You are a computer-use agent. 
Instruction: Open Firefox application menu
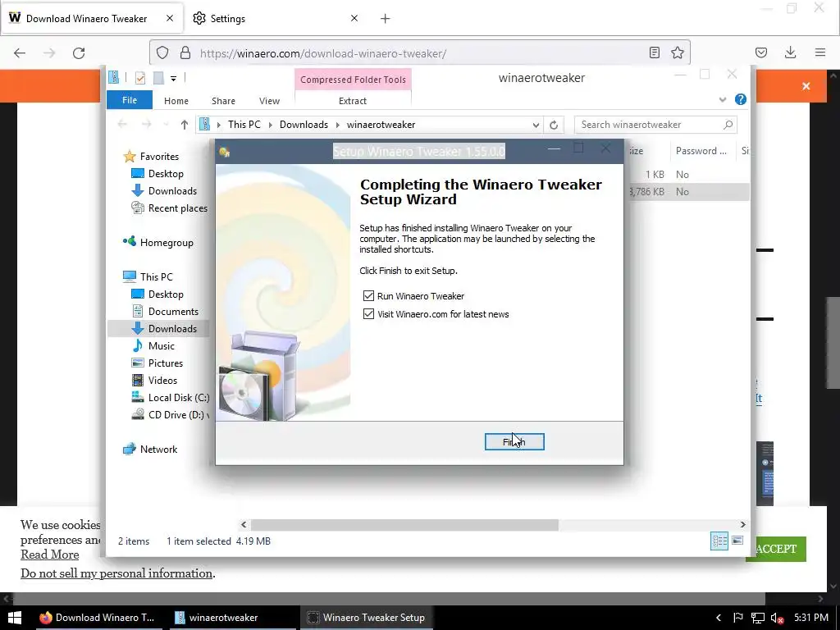pos(819,52)
